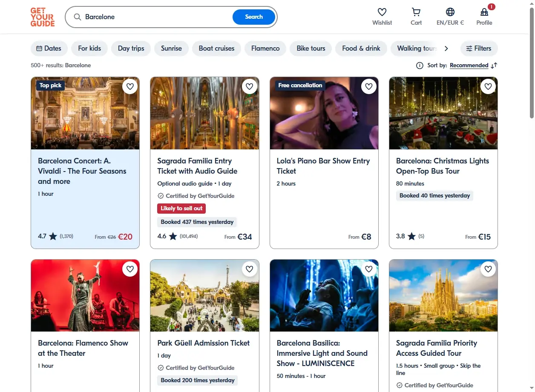Screen dimensions: 535x392
Task: Add Christmas Lights Bus Tour to wishlist
Action: pos(488,86)
